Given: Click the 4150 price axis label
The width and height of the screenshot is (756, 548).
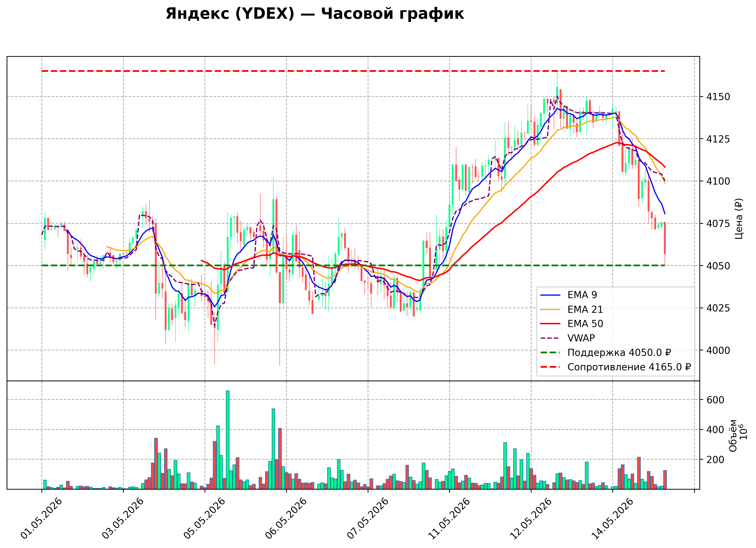Looking at the screenshot, I should [718, 97].
